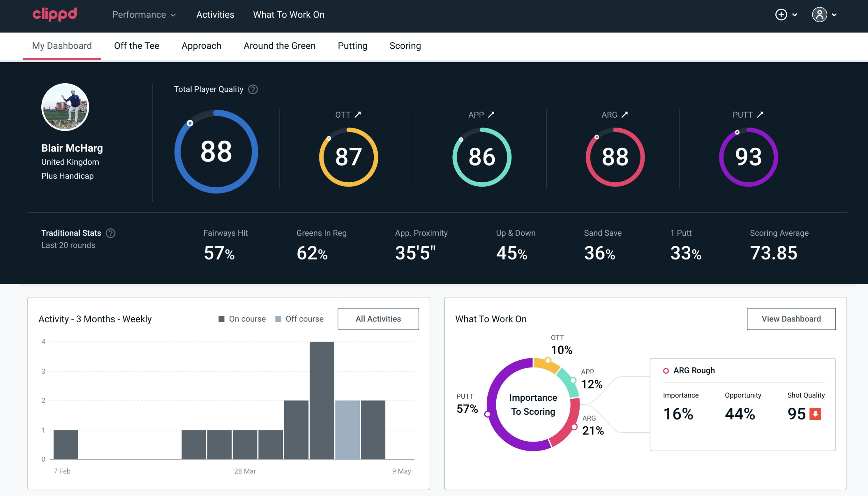868x496 pixels.
Task: Select the Around the Green tab
Action: pos(279,45)
